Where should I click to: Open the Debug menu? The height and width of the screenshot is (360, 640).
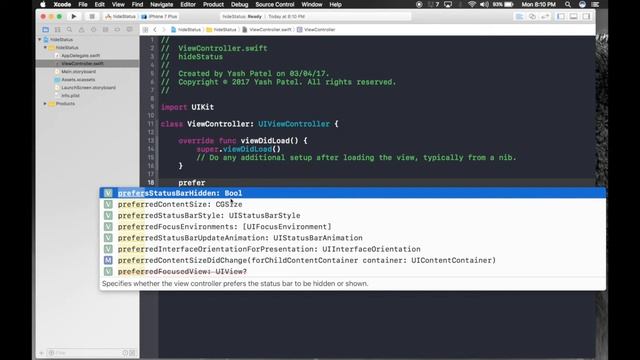(x=240, y=4)
